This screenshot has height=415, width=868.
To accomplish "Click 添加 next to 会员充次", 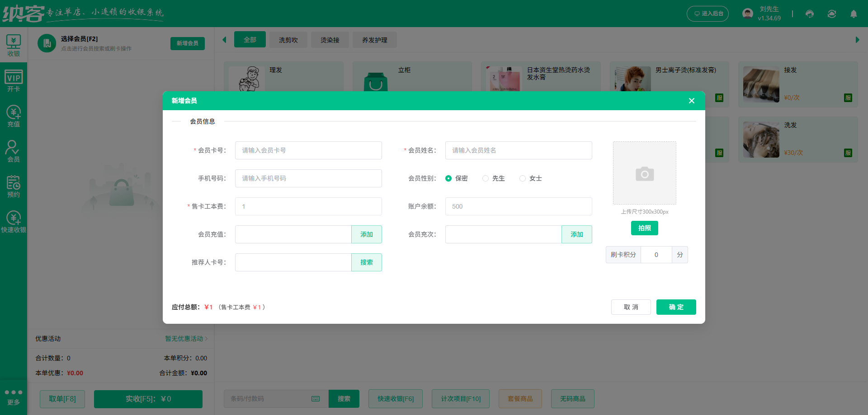I will (577, 234).
